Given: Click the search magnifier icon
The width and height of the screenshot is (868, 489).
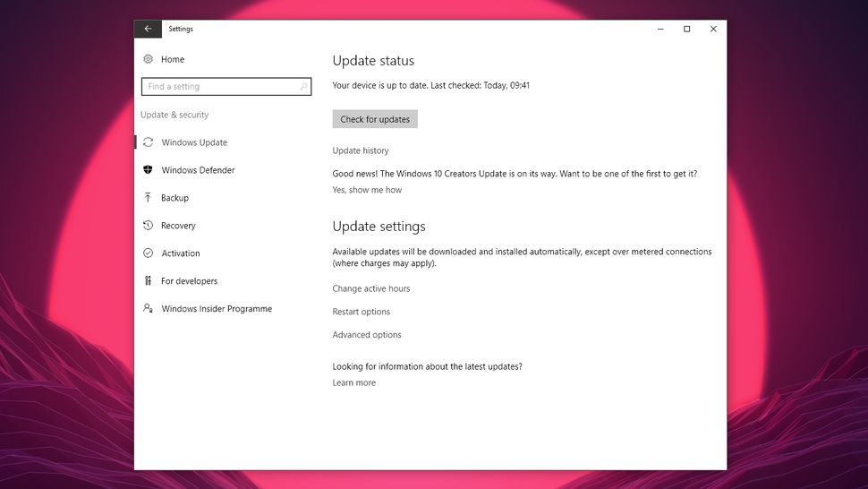Looking at the screenshot, I should [x=303, y=86].
